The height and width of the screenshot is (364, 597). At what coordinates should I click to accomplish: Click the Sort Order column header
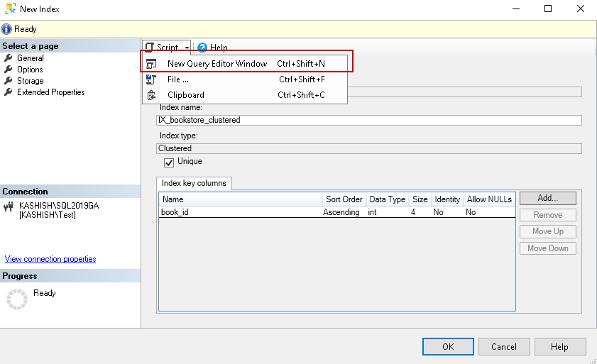(x=344, y=199)
